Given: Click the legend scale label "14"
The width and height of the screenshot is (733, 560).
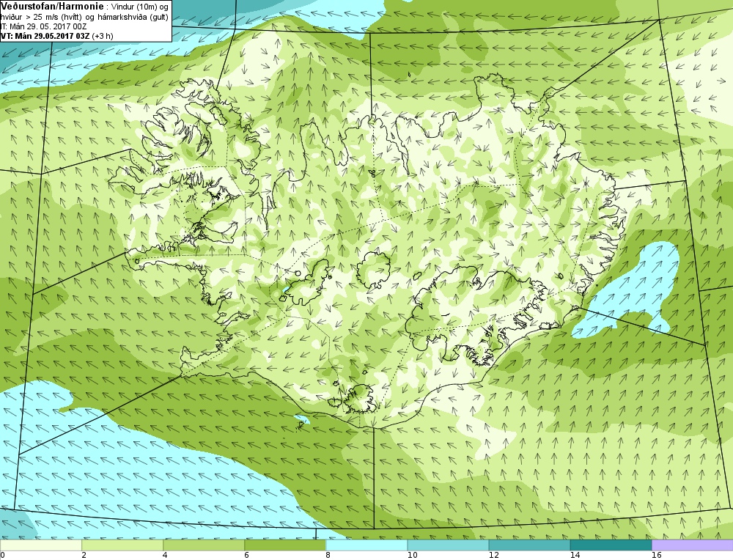Looking at the screenshot, I should [x=575, y=556].
